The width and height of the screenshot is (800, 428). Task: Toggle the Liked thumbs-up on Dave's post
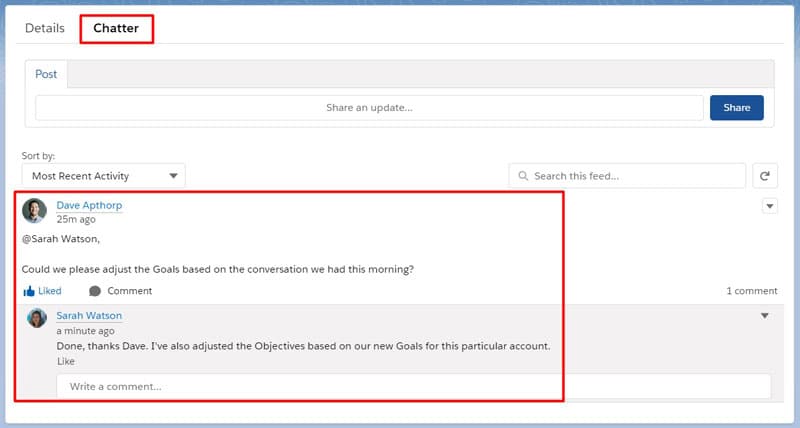pos(42,291)
